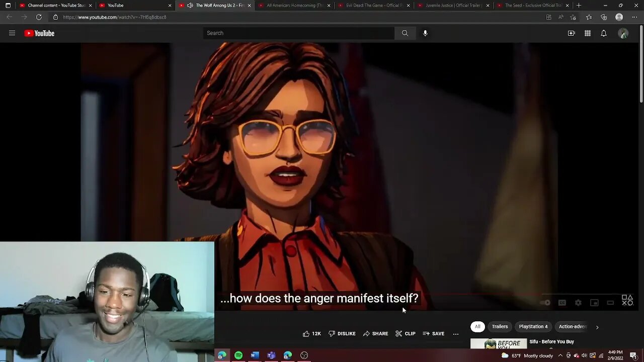Select the Trailers filter chip
644x362 pixels.
pos(500,327)
